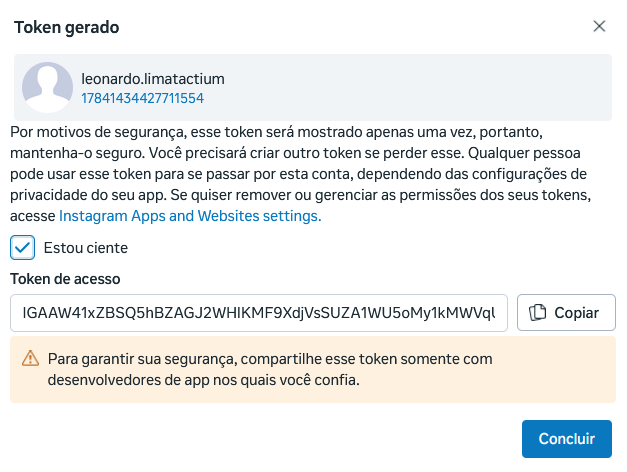The width and height of the screenshot is (627, 472).
Task: Click the orange warning triangle icon
Action: (30, 359)
